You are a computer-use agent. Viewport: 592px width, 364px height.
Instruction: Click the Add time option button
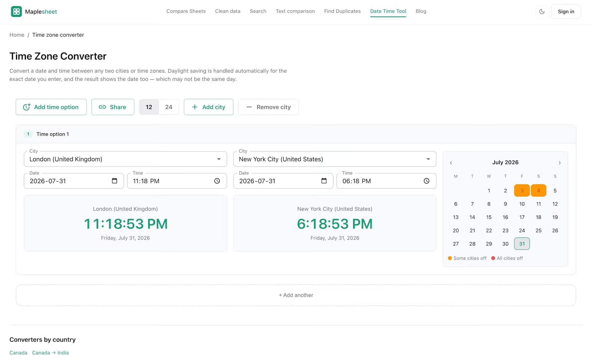tap(51, 107)
